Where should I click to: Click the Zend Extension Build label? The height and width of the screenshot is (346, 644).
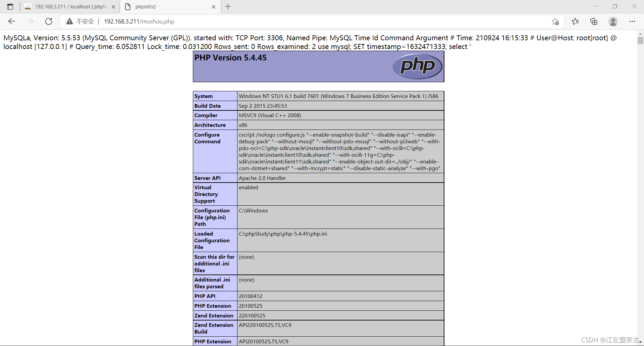[214, 329]
